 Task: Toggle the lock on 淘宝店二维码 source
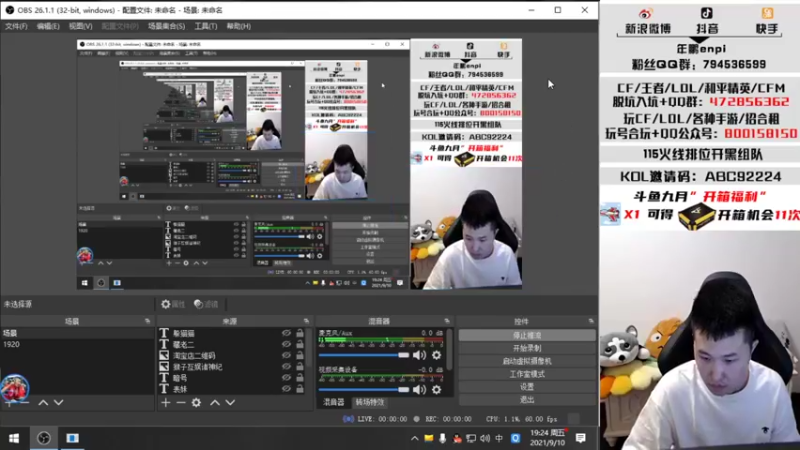[300, 356]
